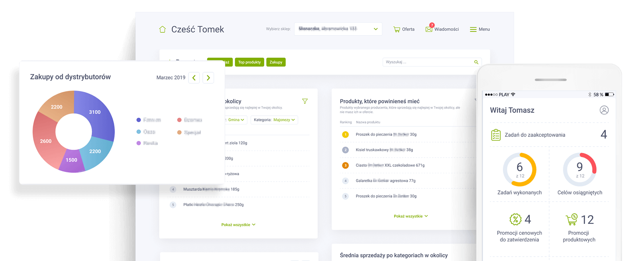Screen dimensions: 644x261
Task: Go to next month after Marzec 2019
Action: tap(208, 78)
